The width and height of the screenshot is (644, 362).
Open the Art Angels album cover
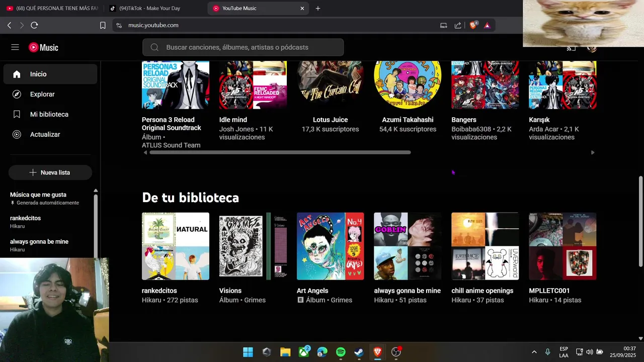click(331, 246)
